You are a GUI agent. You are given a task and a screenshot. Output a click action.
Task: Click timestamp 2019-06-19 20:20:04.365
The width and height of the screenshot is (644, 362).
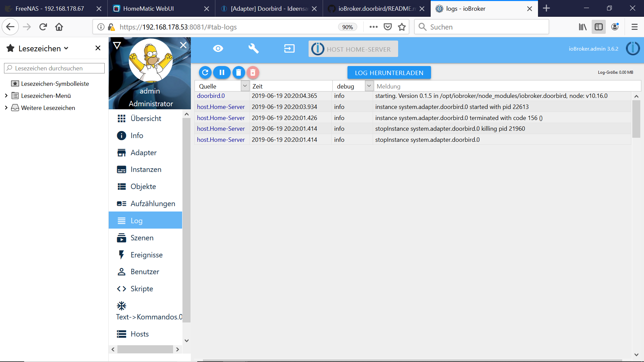pyautogui.click(x=284, y=96)
